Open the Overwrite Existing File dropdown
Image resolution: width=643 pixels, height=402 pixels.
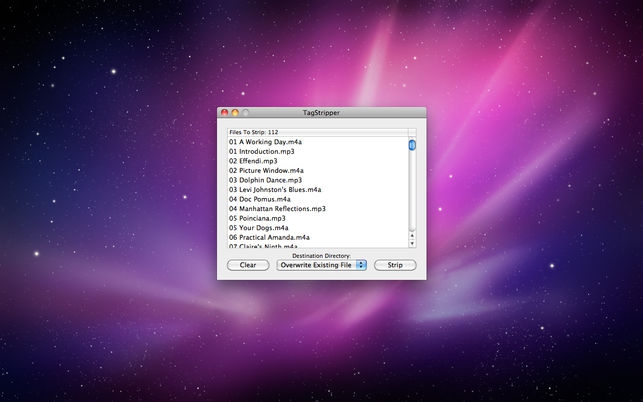[x=322, y=265]
